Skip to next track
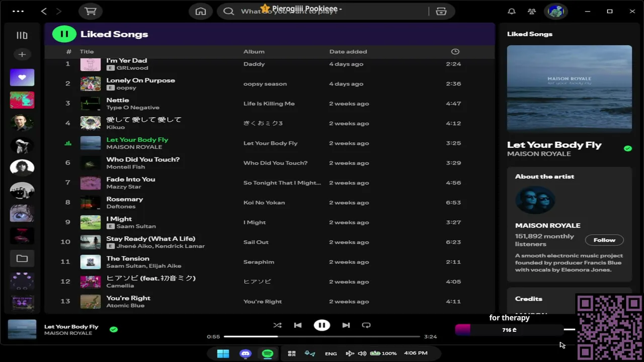The height and width of the screenshot is (362, 644). [346, 325]
